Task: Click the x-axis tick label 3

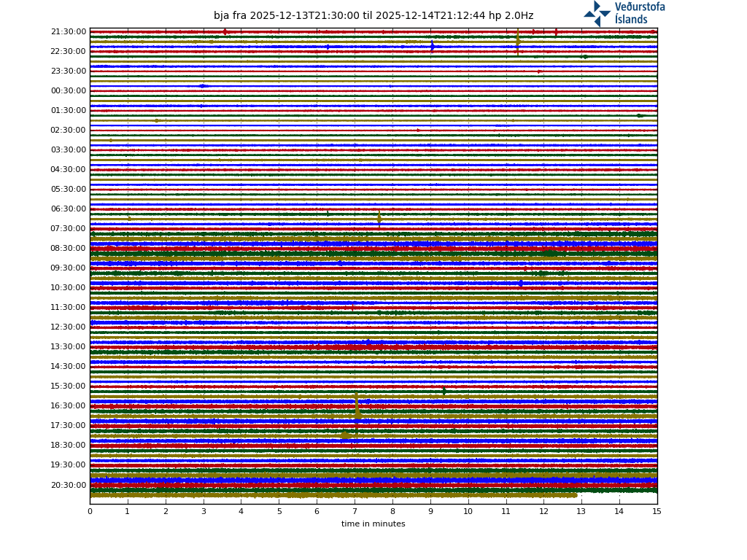Action: (x=204, y=512)
